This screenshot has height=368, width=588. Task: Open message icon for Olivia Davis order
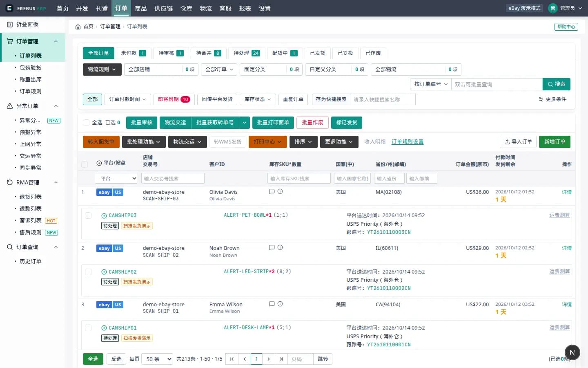[272, 191]
